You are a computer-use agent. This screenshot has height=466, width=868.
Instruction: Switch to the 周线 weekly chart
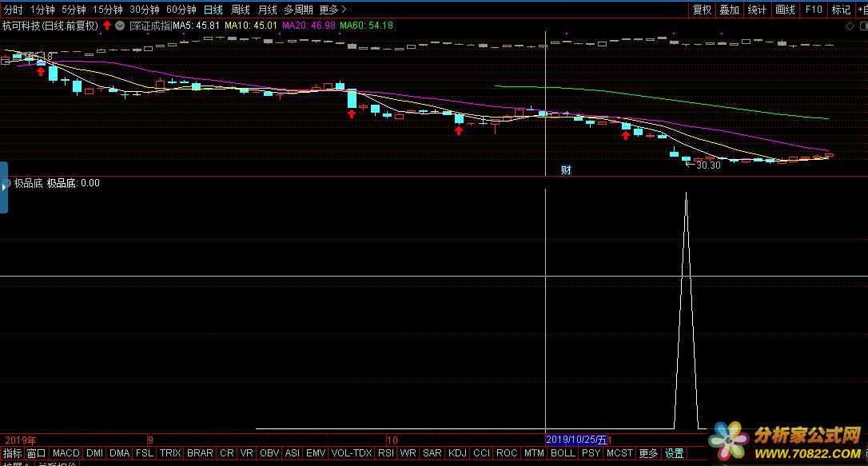[241, 10]
